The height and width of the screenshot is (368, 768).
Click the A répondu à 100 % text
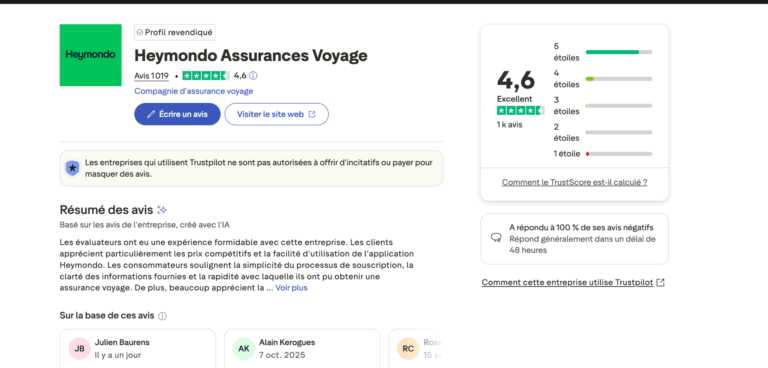click(x=581, y=227)
